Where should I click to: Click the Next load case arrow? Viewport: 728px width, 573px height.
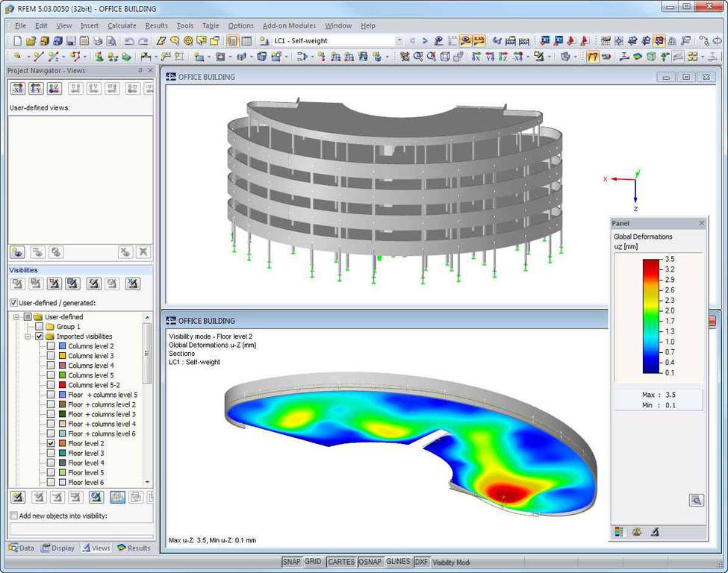[x=425, y=41]
